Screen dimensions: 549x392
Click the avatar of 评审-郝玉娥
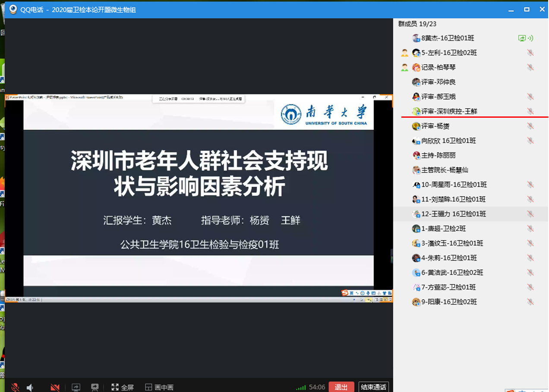pos(416,97)
